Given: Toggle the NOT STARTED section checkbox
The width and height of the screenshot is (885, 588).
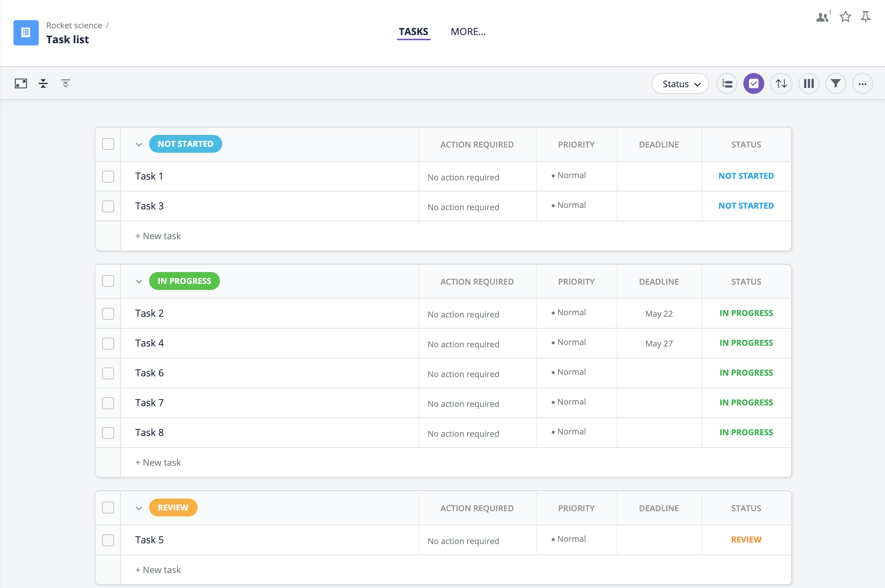Looking at the screenshot, I should [108, 144].
